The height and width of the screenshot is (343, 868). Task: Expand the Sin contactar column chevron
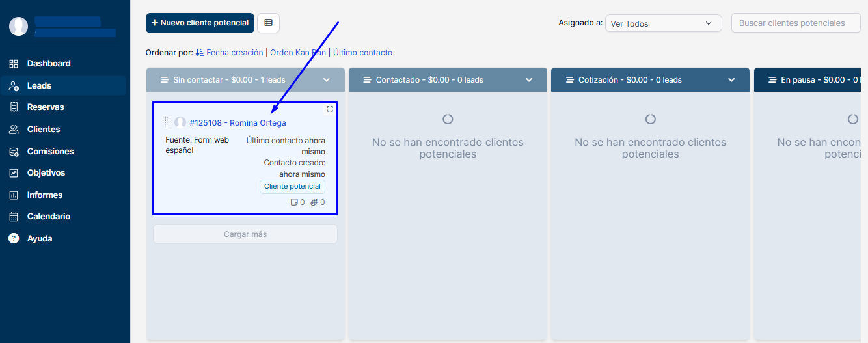[x=327, y=80]
